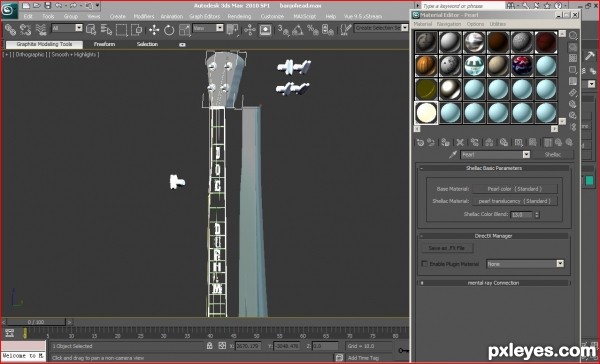600x364 pixels.
Task: Click the Shellac Color Blend value field
Action: pos(522,215)
